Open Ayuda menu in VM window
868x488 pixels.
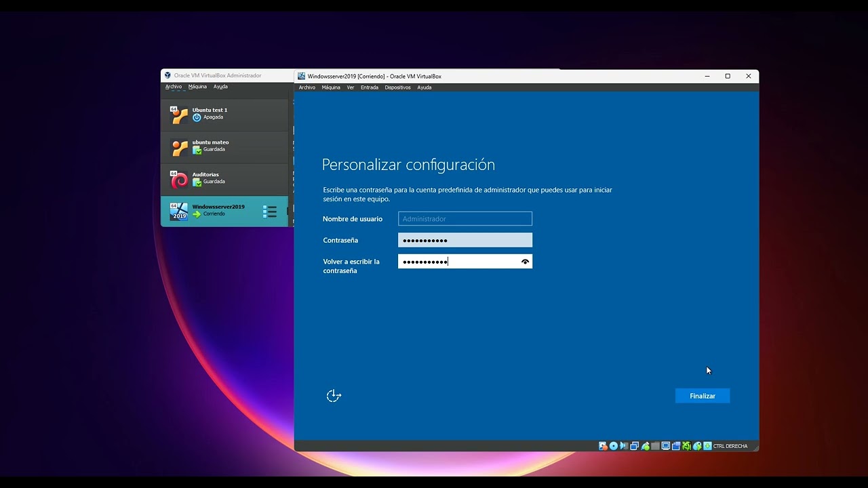tap(425, 87)
